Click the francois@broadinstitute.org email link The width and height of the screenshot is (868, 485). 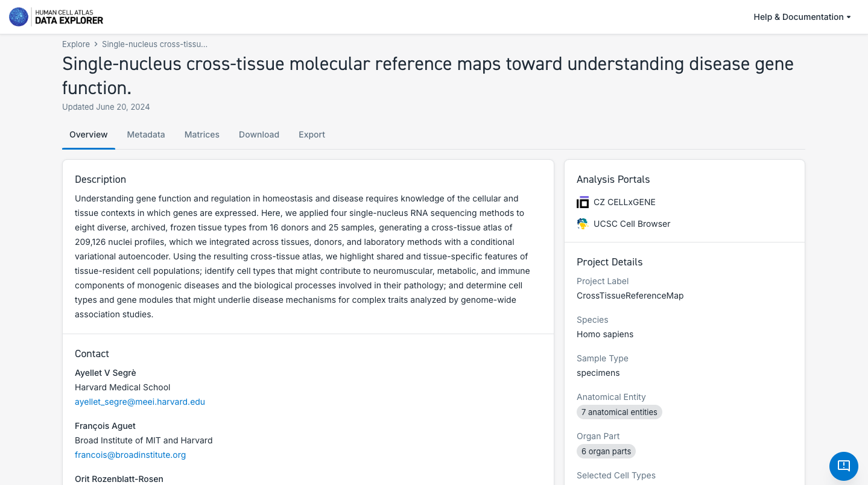130,455
